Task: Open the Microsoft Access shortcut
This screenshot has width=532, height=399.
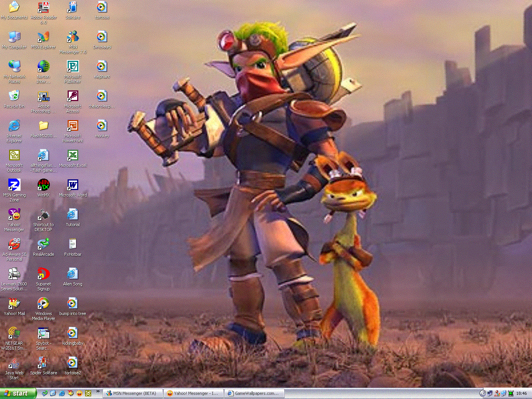Action: 73,101
